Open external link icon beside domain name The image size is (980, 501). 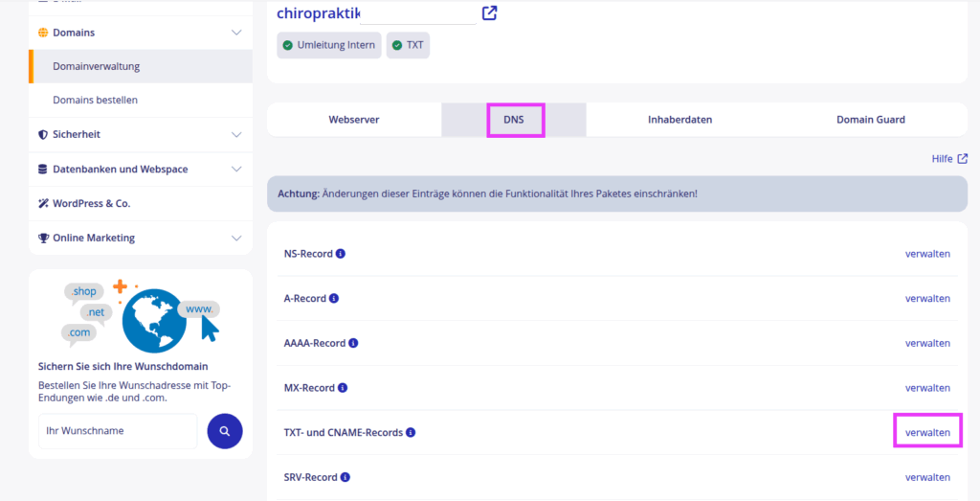tap(489, 13)
